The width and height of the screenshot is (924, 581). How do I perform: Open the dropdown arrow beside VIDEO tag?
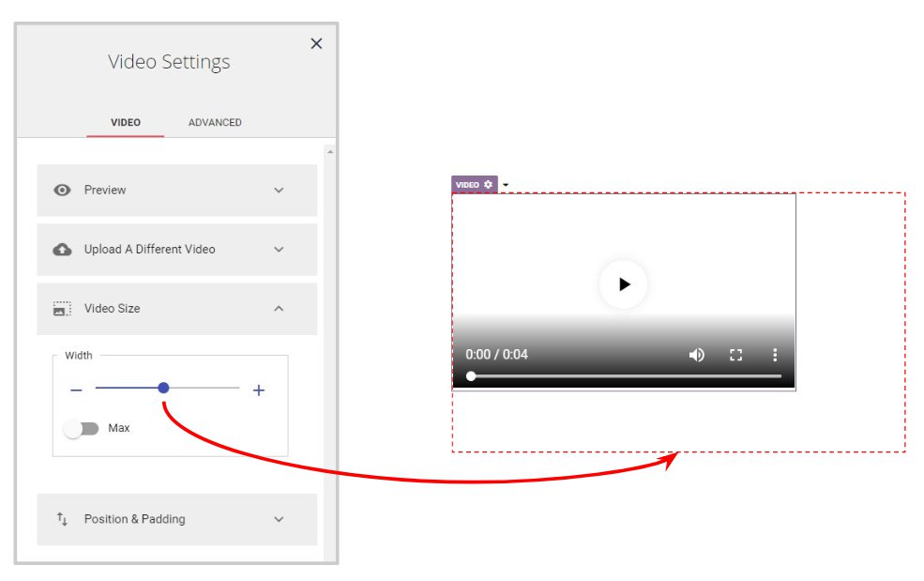(506, 185)
